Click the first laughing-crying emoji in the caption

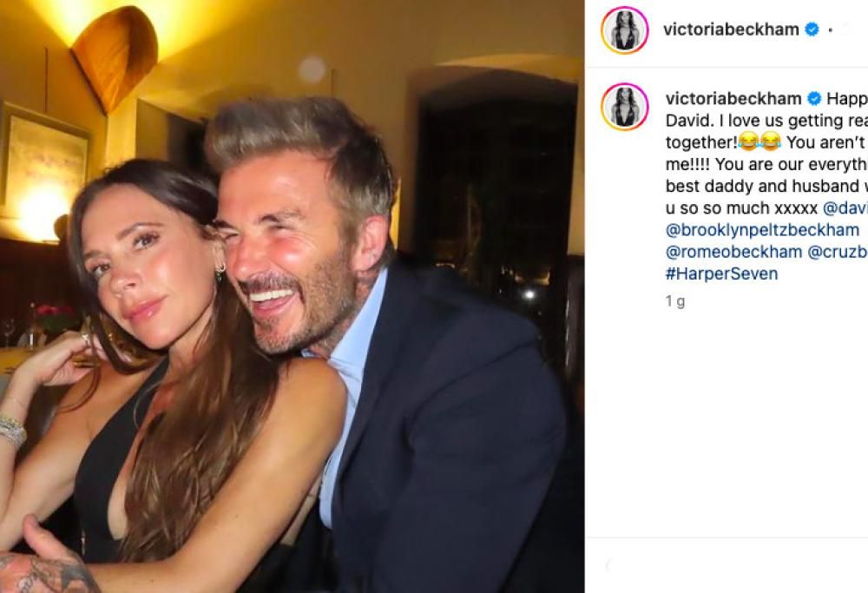pos(750,142)
